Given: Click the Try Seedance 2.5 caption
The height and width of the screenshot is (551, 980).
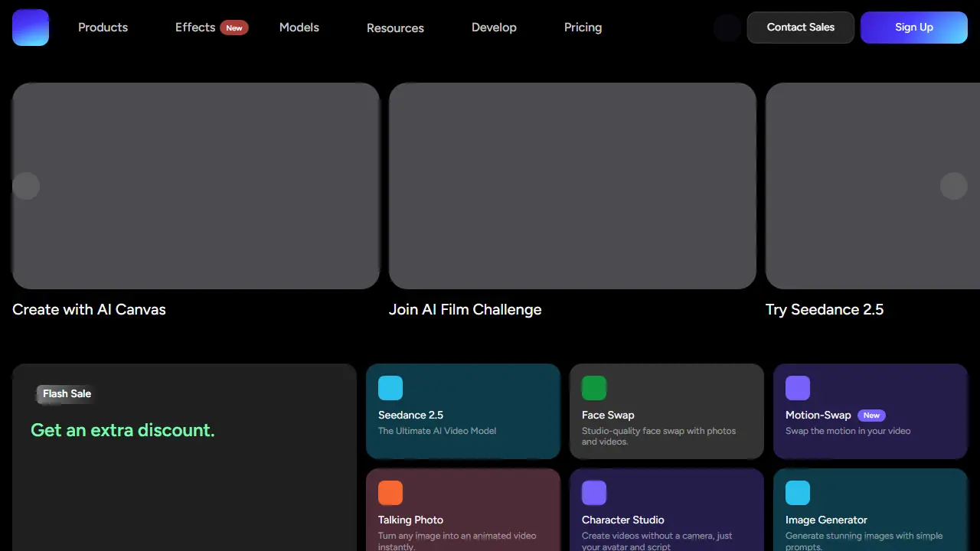Looking at the screenshot, I should pos(825,309).
